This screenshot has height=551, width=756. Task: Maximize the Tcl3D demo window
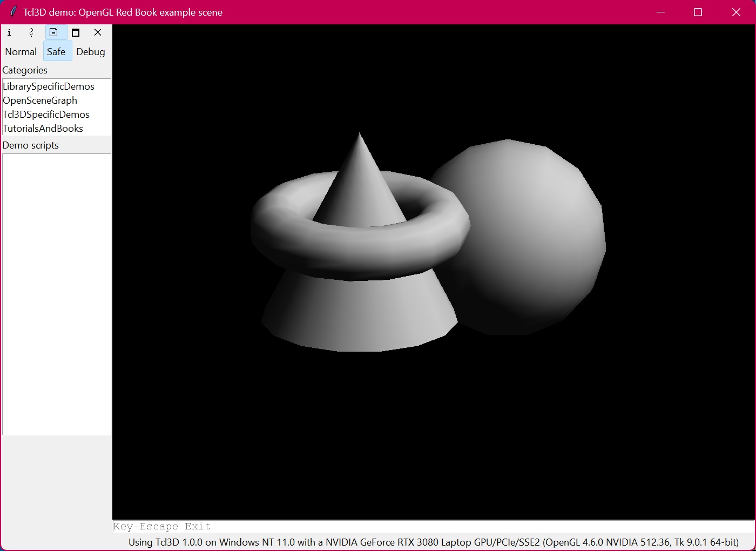pos(698,12)
